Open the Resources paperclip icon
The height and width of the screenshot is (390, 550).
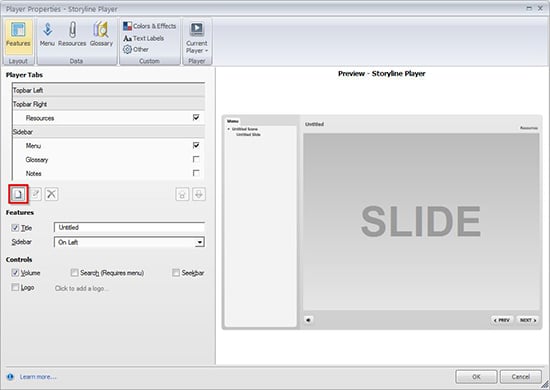tap(72, 35)
